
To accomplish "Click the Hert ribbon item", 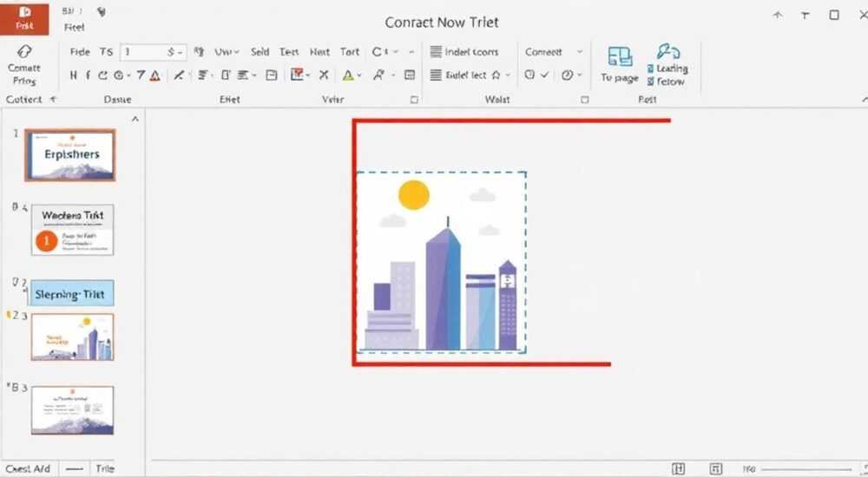I will 319,51.
